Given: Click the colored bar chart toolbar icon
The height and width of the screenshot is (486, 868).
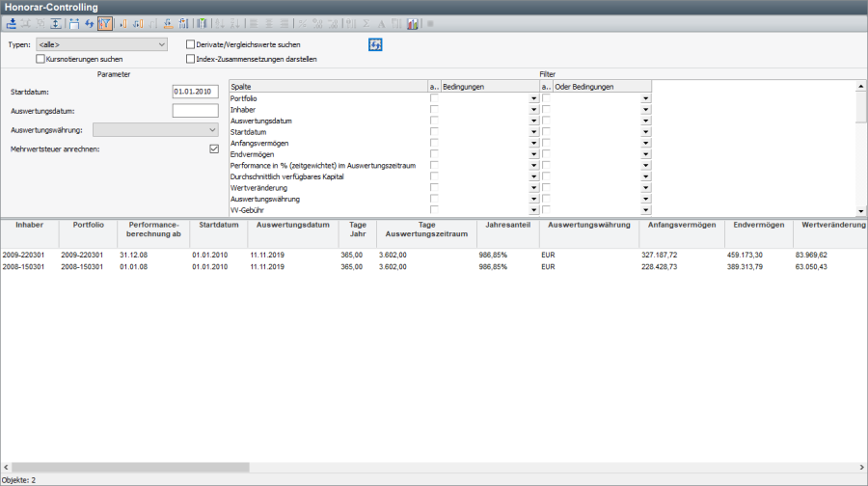Looking at the screenshot, I should [413, 23].
